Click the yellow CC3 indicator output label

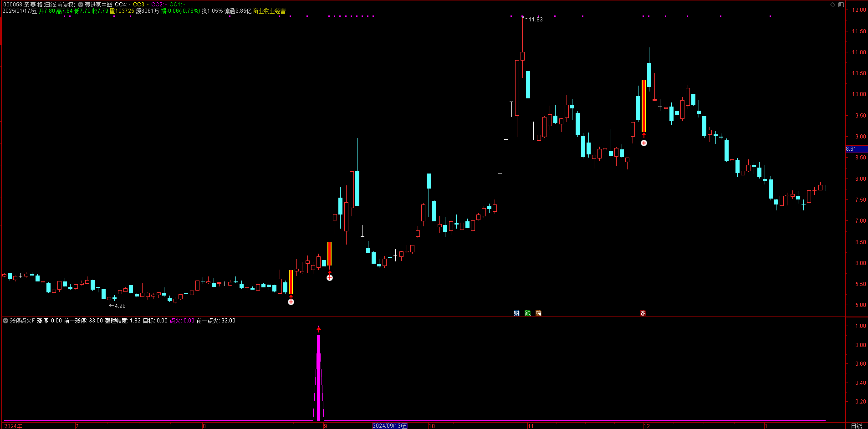pyautogui.click(x=141, y=5)
